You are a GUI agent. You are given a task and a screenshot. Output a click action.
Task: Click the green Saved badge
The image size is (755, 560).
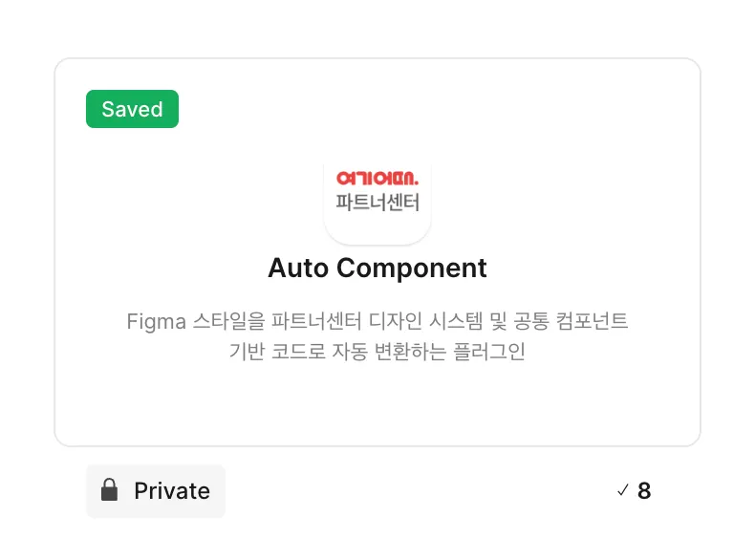tap(132, 109)
